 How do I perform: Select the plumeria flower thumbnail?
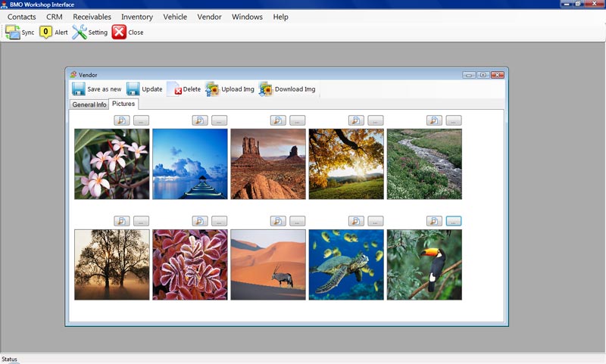tap(111, 164)
